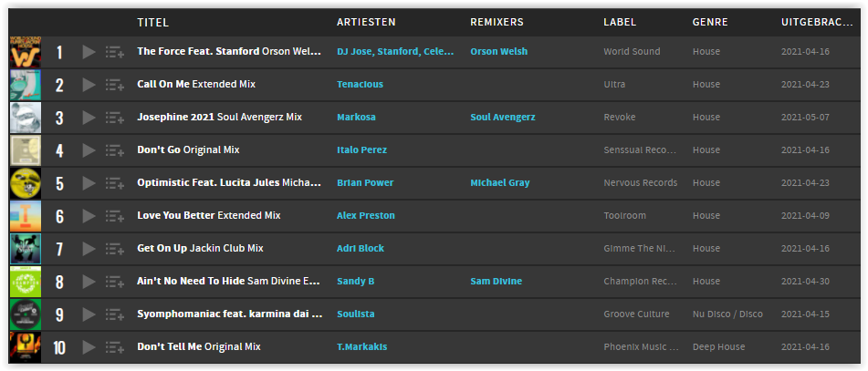Image resolution: width=868 pixels, height=371 pixels.
Task: Open artist Tenacious page
Action: [x=360, y=85]
